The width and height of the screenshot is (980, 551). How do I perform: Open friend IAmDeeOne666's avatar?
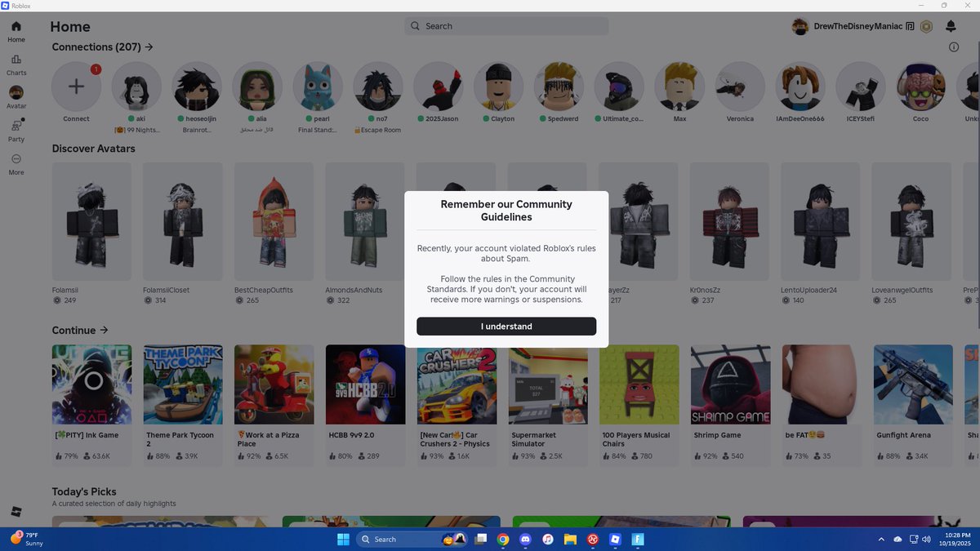click(x=801, y=87)
